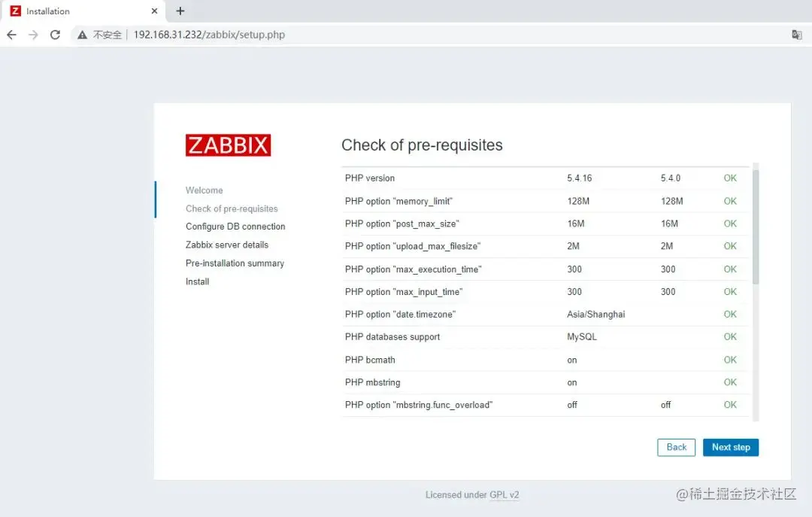Click the browser forward arrow
This screenshot has height=517, width=812.
pyautogui.click(x=33, y=35)
